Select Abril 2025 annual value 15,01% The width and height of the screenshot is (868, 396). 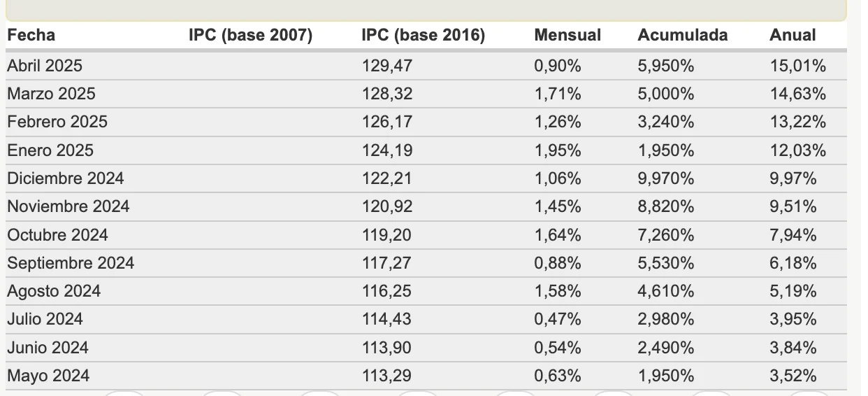tap(798, 66)
